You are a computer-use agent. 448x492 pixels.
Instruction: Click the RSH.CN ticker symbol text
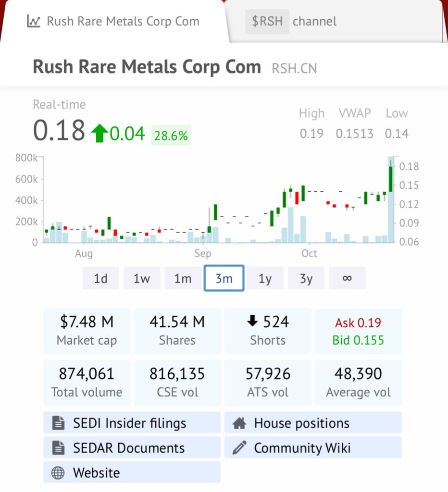pos(294,68)
